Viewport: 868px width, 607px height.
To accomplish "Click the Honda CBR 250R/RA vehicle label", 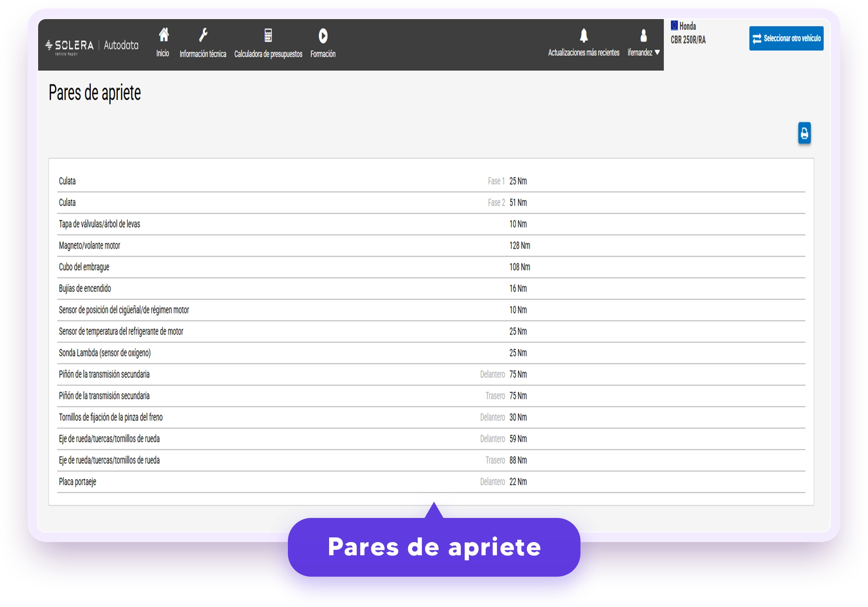I will point(688,33).
